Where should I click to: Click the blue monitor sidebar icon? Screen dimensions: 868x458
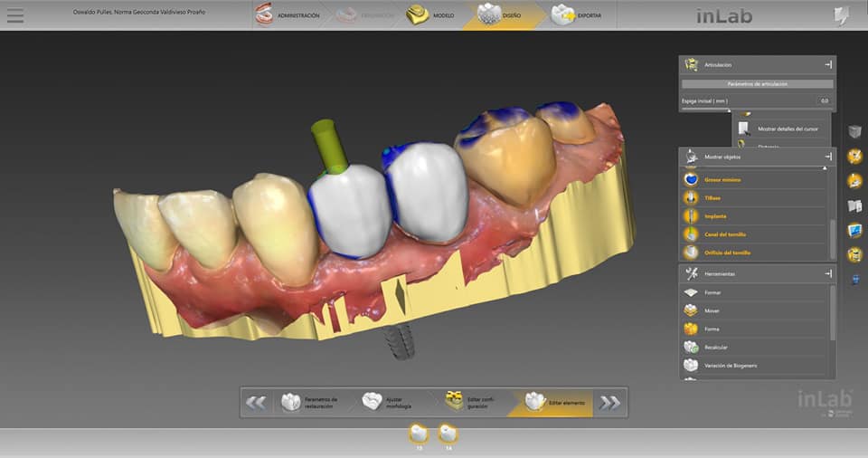click(x=855, y=230)
